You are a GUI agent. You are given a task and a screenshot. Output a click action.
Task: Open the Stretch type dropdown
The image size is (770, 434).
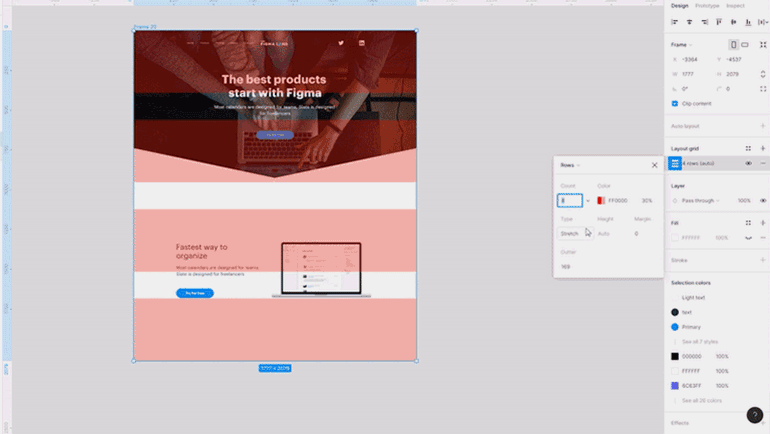(575, 234)
